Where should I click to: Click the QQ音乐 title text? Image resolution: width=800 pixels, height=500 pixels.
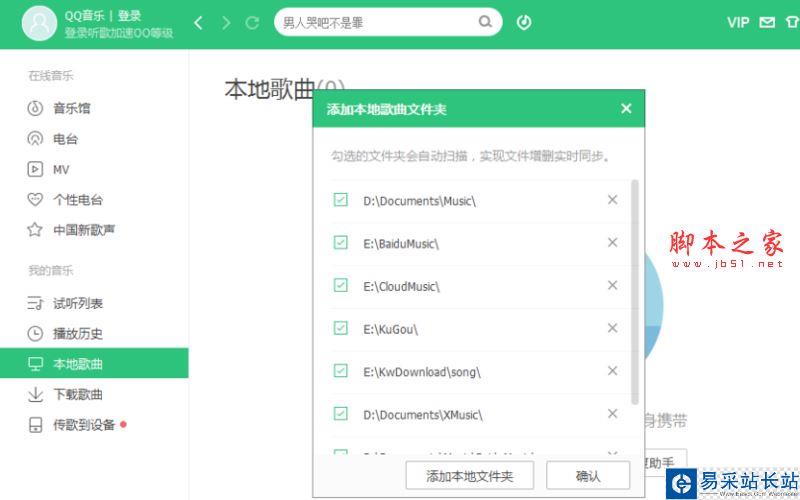click(84, 16)
